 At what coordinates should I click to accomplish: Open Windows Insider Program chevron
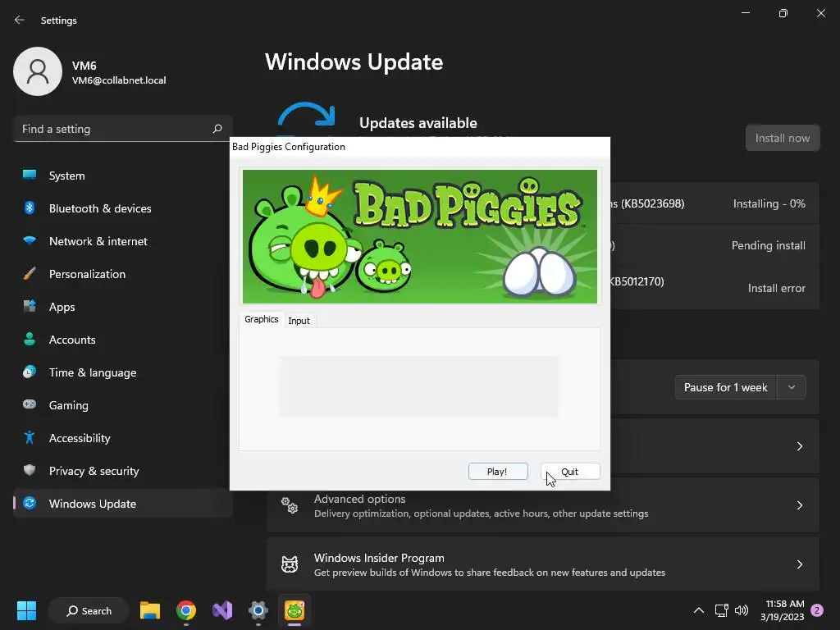click(x=799, y=564)
